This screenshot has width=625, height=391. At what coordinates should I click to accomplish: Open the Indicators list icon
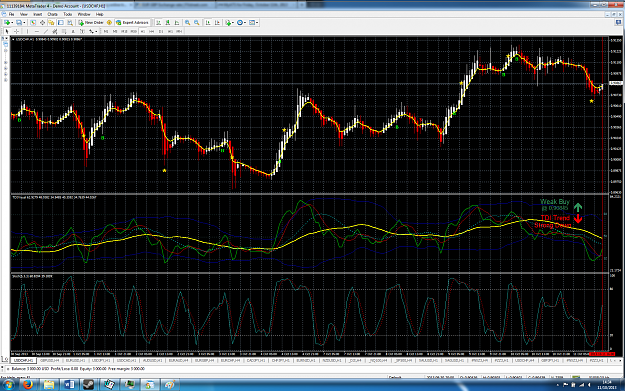[228, 23]
